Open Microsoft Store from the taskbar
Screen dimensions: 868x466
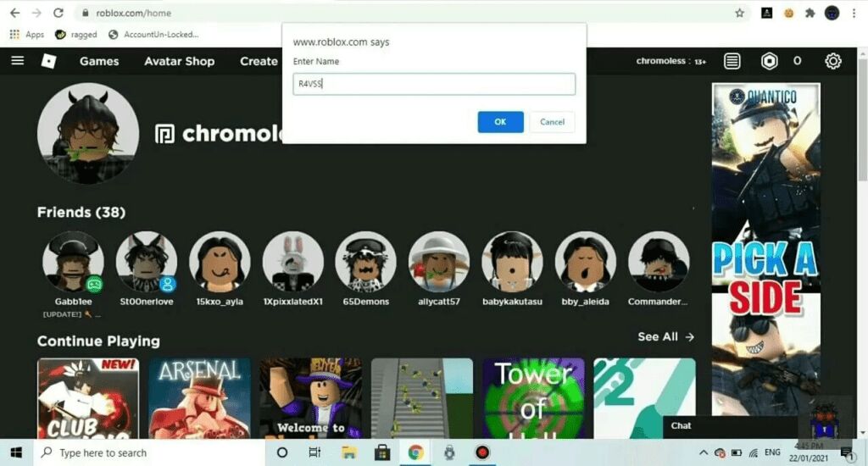click(x=382, y=452)
